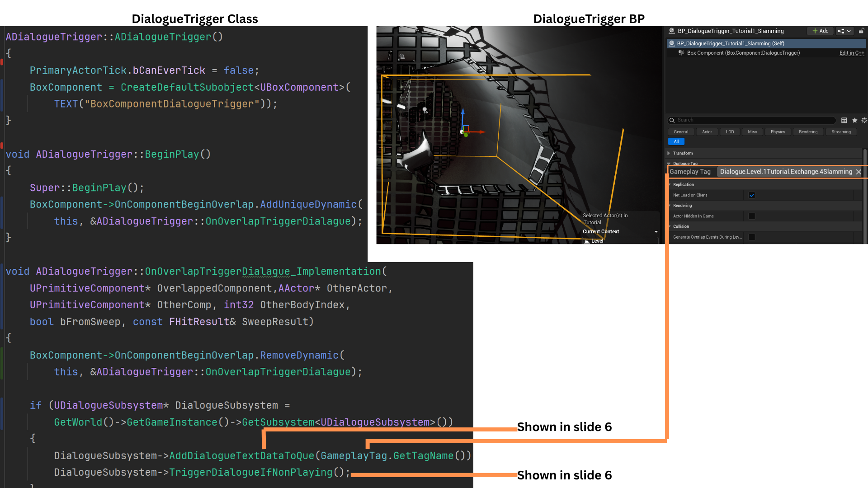Open the Current Context dropdown
868x488 pixels.
click(x=656, y=232)
